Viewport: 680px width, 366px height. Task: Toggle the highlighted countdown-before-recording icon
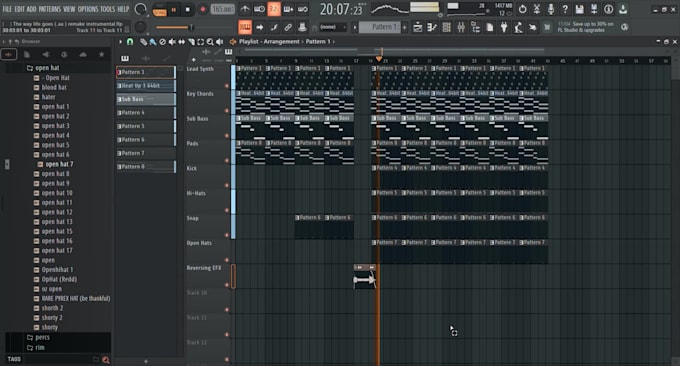[x=274, y=9]
